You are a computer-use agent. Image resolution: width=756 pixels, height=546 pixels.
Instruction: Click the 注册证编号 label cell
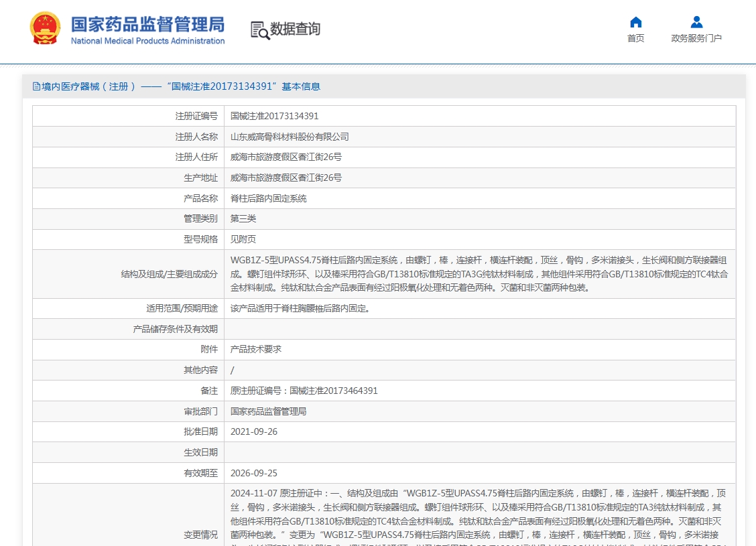pos(196,116)
